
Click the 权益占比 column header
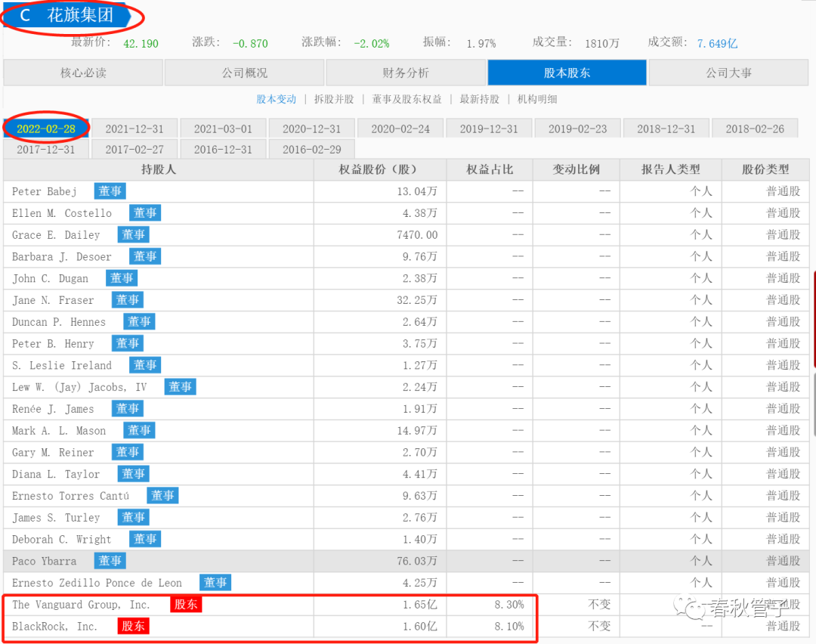490,170
